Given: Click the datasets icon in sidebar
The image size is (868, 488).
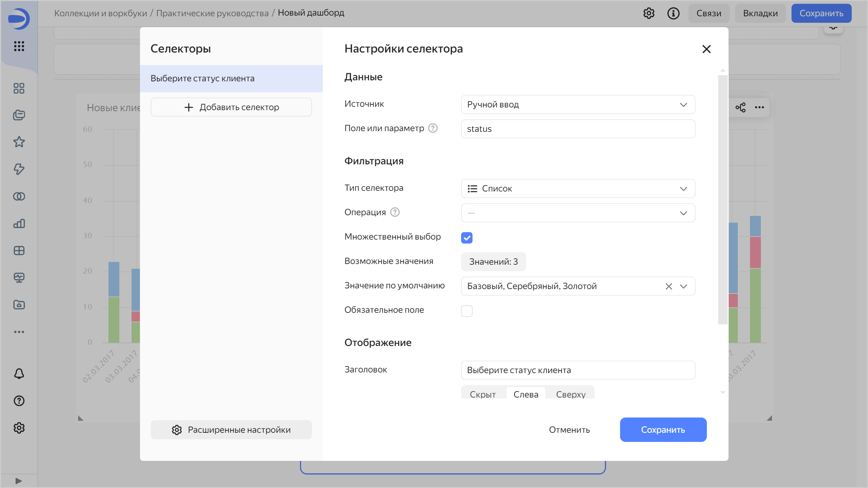Looking at the screenshot, I should coord(19,196).
